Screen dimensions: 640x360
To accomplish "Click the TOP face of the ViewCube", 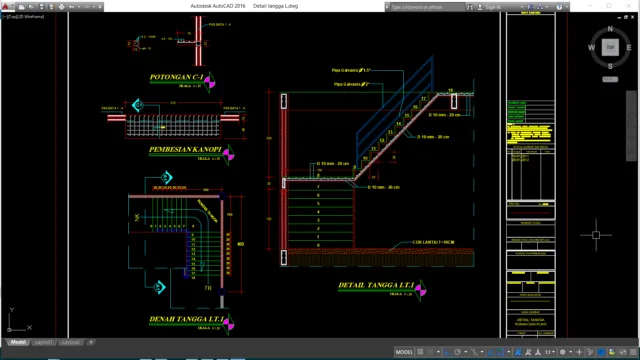I will pyautogui.click(x=610, y=47).
